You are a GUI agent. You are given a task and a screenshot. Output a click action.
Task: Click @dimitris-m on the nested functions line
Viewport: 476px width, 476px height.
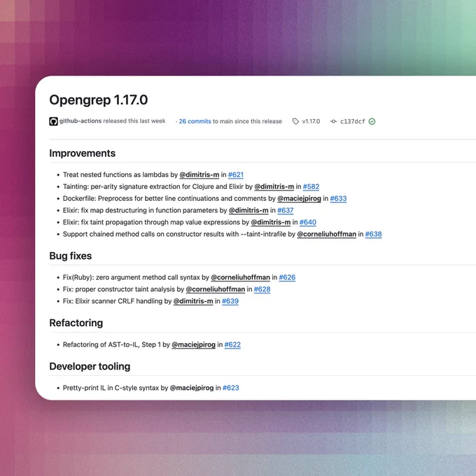(x=199, y=174)
